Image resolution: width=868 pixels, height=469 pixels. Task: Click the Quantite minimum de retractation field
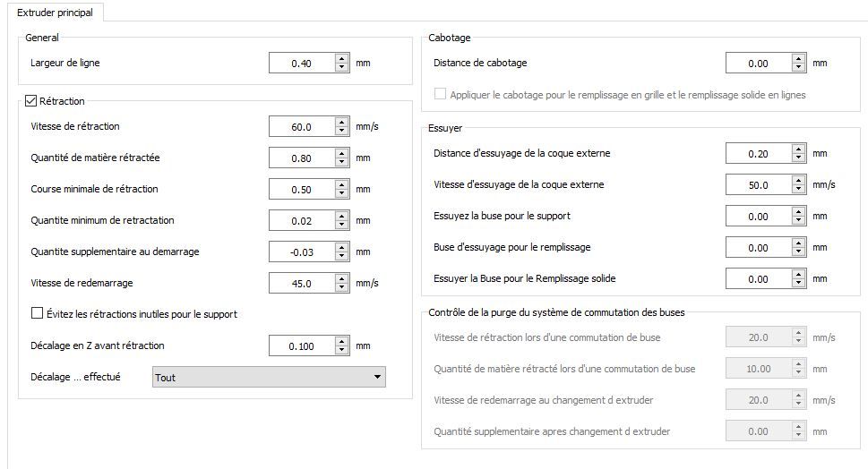coord(302,221)
